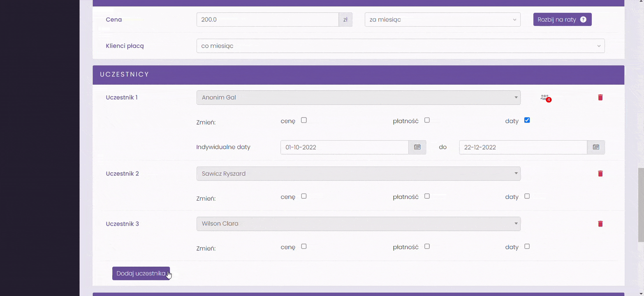
Task: Click the 'Klienci płacą' label
Action: tap(125, 46)
